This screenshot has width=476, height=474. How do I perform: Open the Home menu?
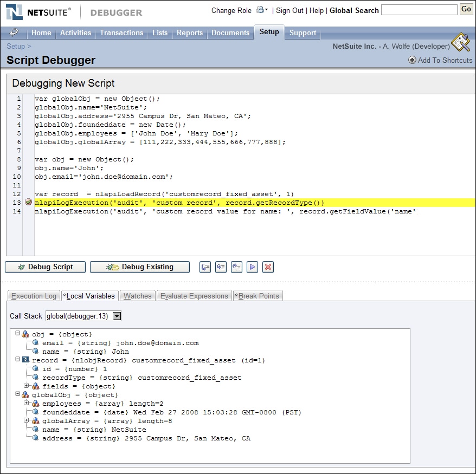click(x=41, y=33)
